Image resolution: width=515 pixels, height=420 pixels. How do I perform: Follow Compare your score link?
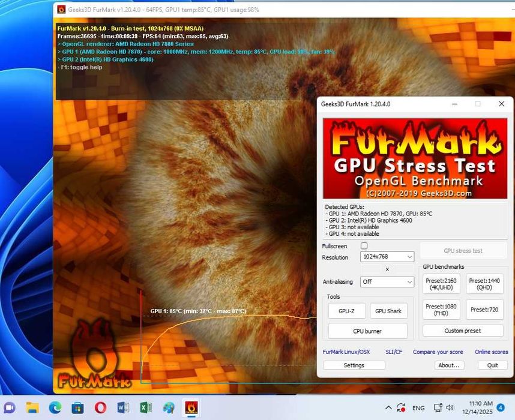click(438, 352)
